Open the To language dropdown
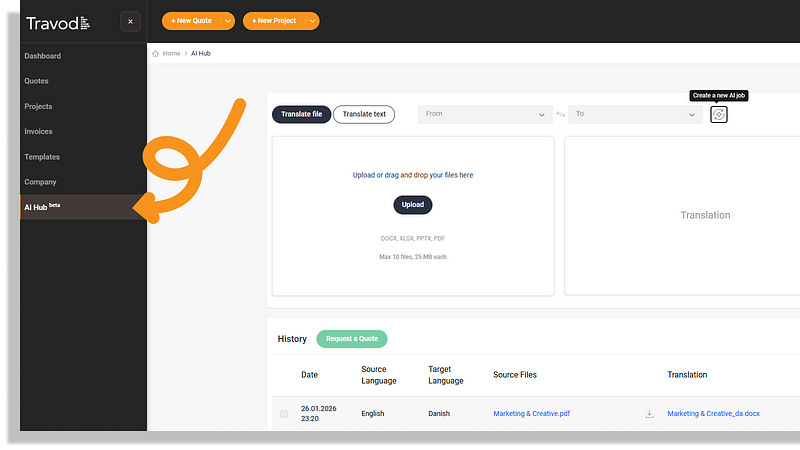Viewport: 800px width, 450px height. [x=635, y=114]
